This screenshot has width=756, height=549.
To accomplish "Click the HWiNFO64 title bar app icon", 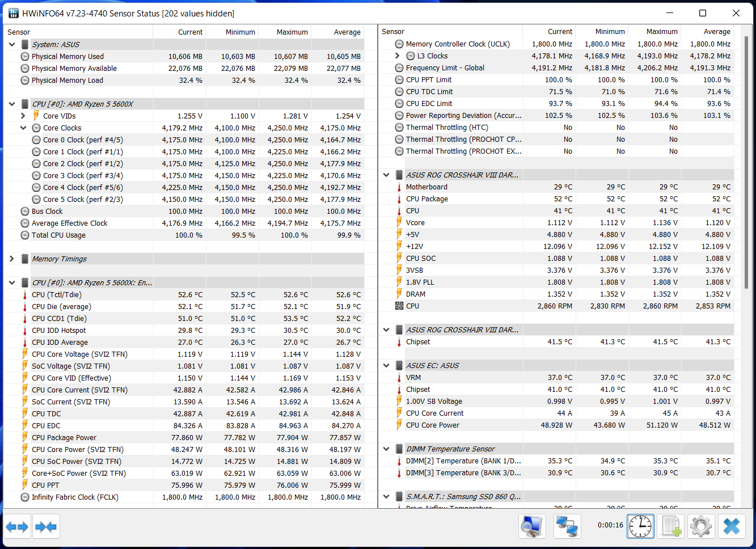I will point(13,13).
